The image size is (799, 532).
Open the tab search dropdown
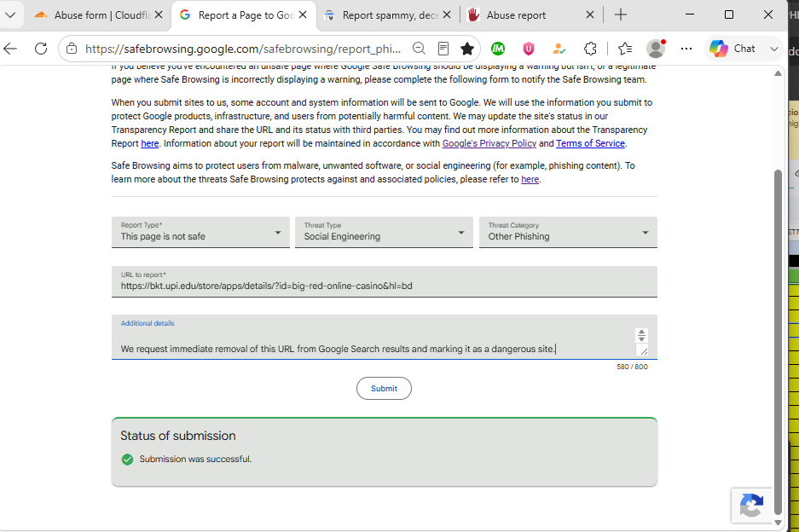[x=10, y=14]
